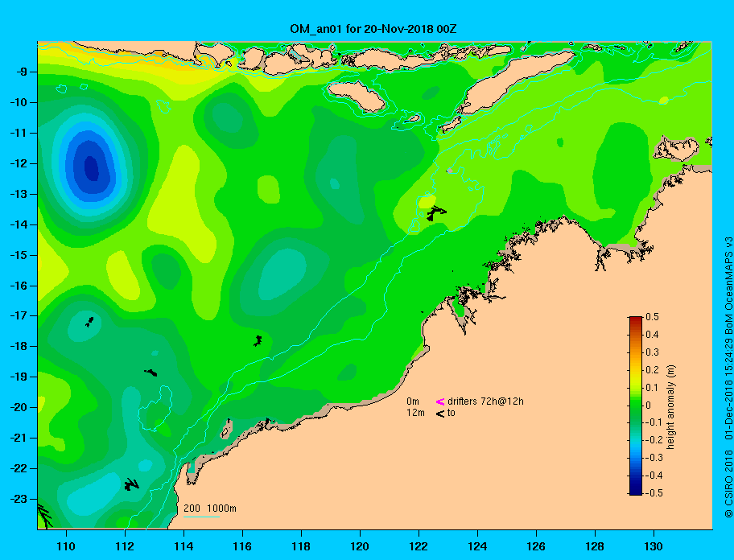Click the latitude label '-18'

19,347
